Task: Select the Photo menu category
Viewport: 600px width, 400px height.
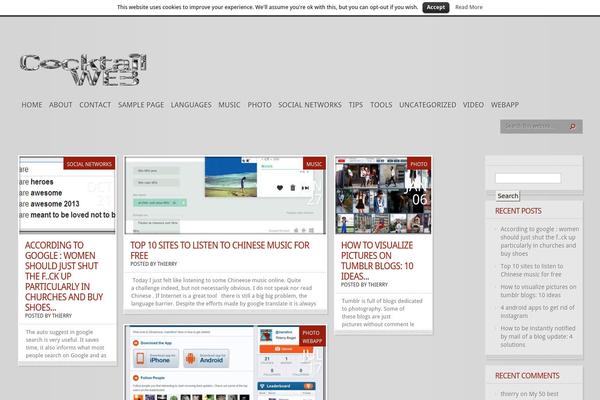Action: click(x=259, y=105)
